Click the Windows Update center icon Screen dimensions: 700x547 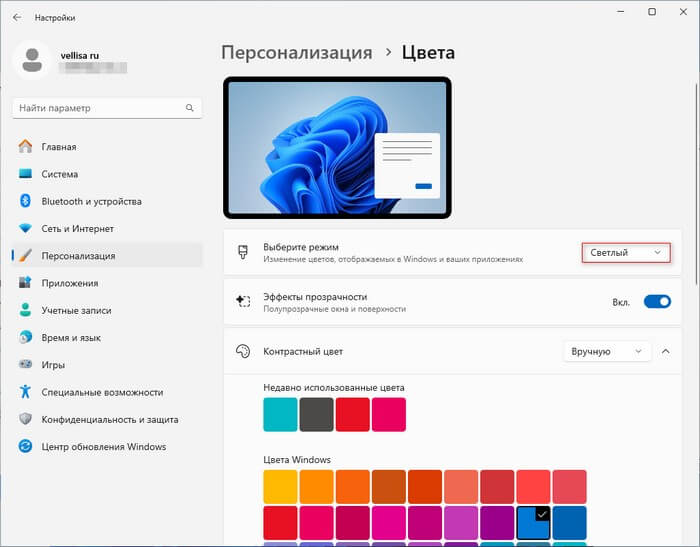tap(26, 446)
